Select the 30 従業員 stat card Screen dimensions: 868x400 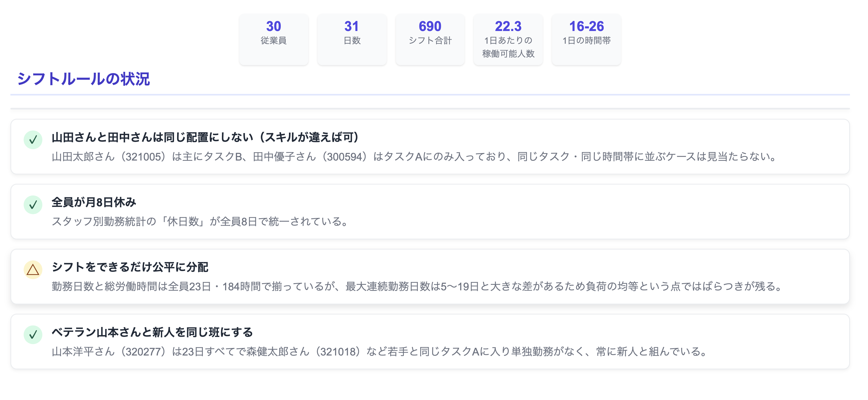[x=274, y=39]
